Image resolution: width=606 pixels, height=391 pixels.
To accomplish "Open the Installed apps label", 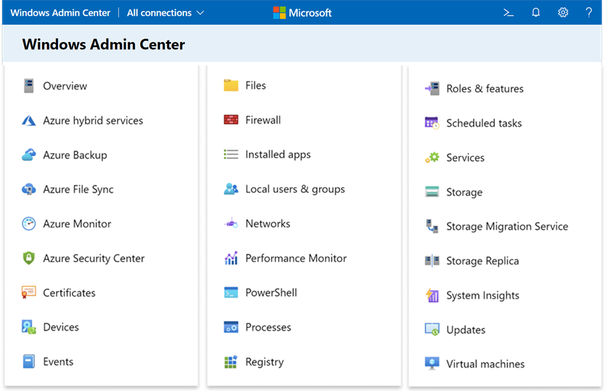I will point(278,155).
